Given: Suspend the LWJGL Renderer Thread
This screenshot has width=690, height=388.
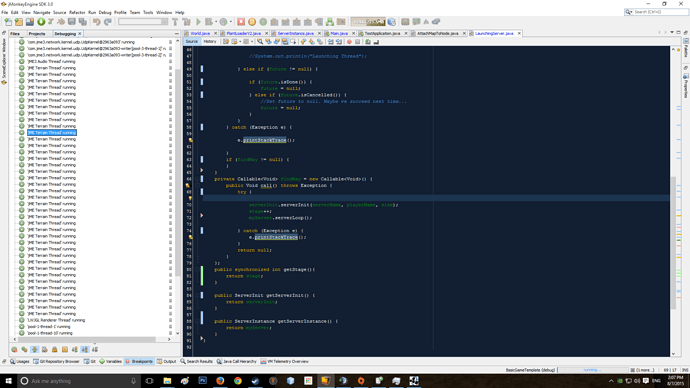Looking at the screenshot, I should pyautogui.click(x=170, y=320).
